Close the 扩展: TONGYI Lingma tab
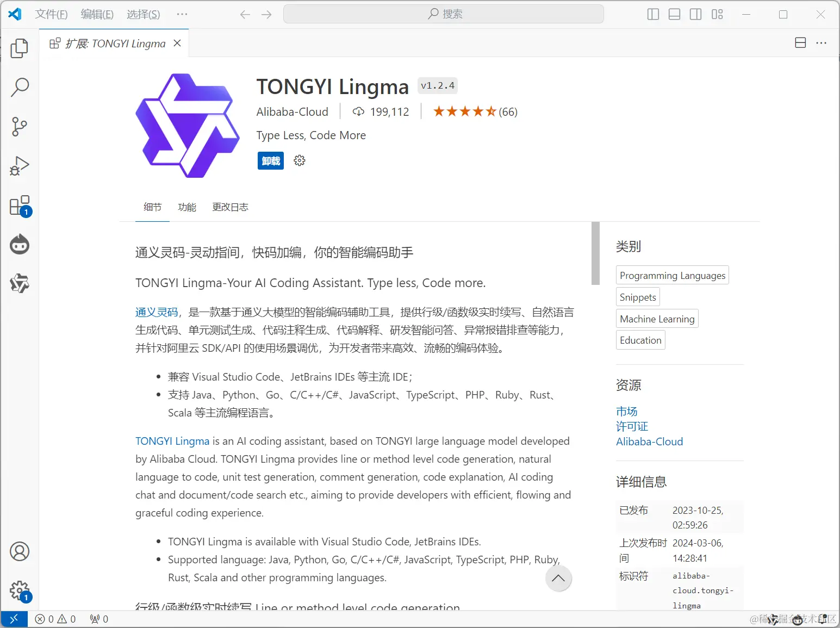 pyautogui.click(x=177, y=43)
